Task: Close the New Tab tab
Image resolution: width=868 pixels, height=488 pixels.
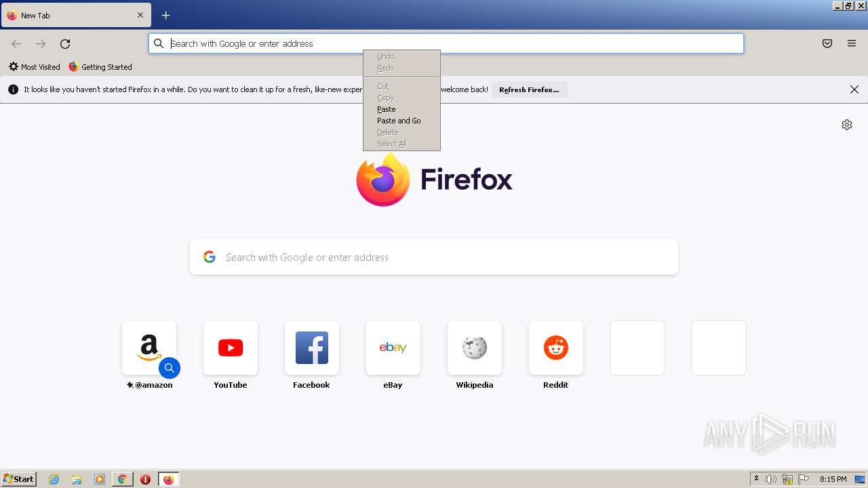Action: click(x=140, y=15)
